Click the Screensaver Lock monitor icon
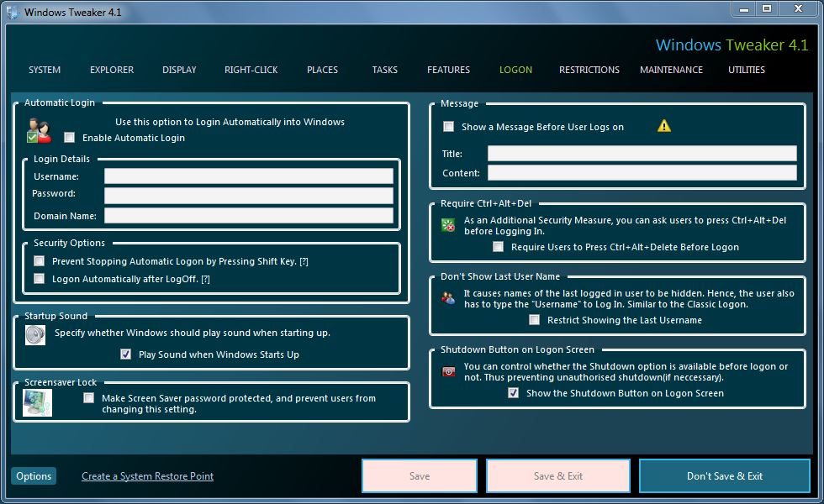824x504 pixels. 37,403
